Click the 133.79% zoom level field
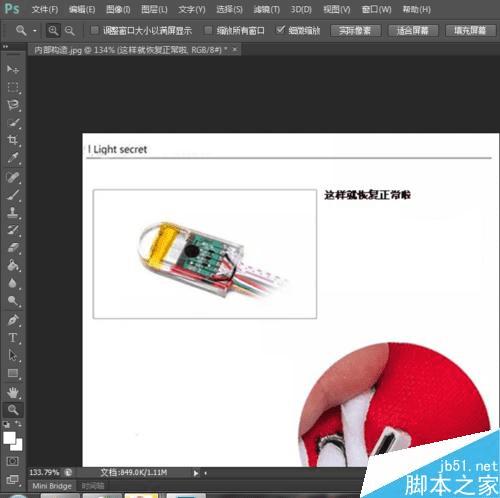The width and height of the screenshot is (500, 498). [x=44, y=472]
